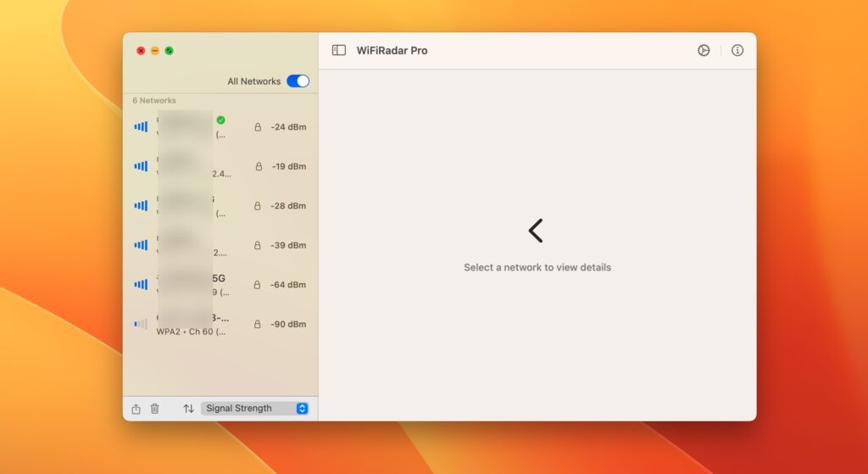The width and height of the screenshot is (868, 474).
Task: Turn off the All Networks switch
Action: click(298, 81)
